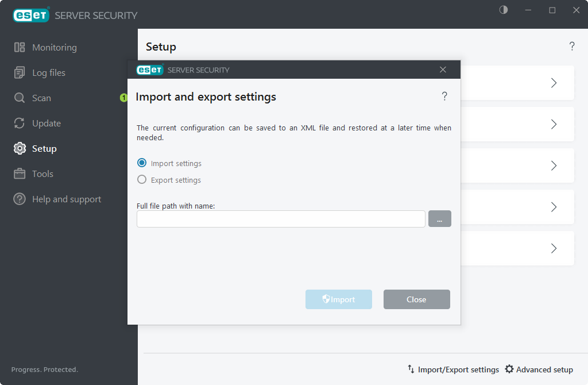Expand the second setup row chevron
The image size is (588, 385).
click(554, 124)
